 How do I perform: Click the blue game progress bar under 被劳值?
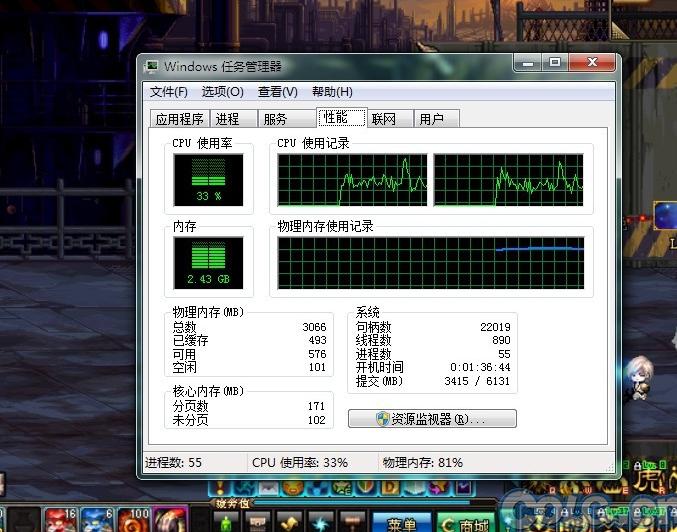pyautogui.click(x=363, y=503)
